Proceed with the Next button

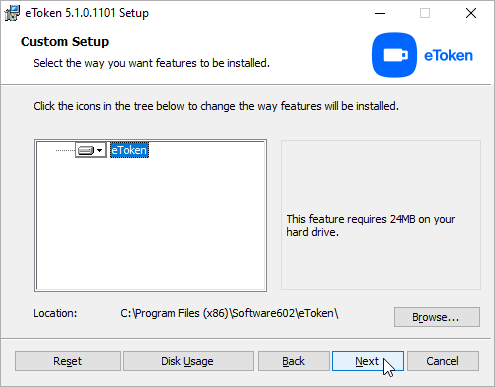pos(368,361)
